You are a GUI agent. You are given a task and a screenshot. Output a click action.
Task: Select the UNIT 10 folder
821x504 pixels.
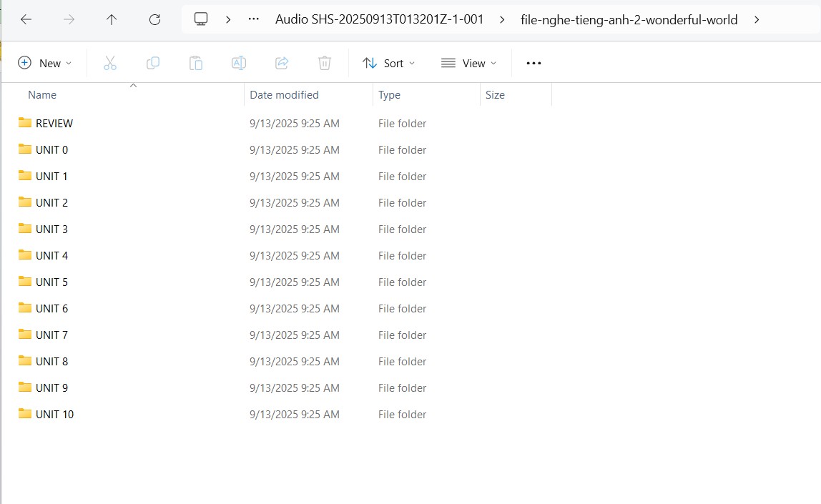pyautogui.click(x=54, y=415)
